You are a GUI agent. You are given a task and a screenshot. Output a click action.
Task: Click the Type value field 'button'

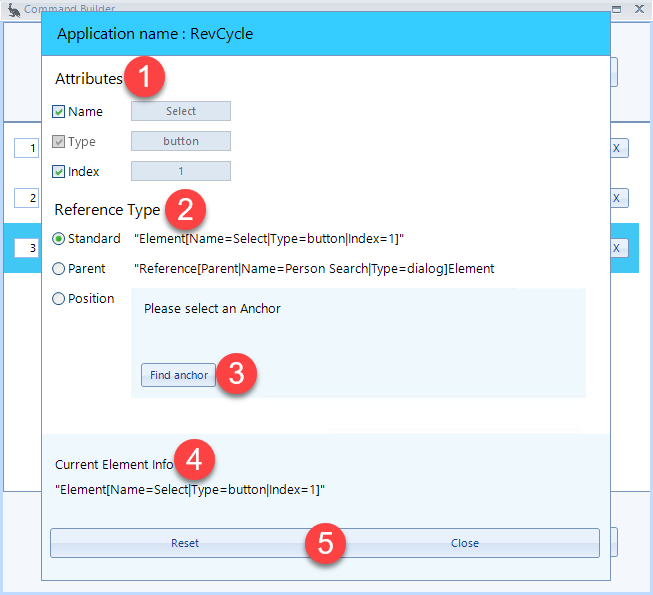click(181, 141)
